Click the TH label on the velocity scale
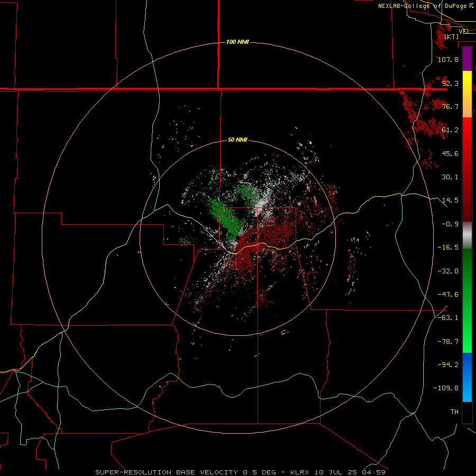This screenshot has height=476, width=476. [454, 412]
